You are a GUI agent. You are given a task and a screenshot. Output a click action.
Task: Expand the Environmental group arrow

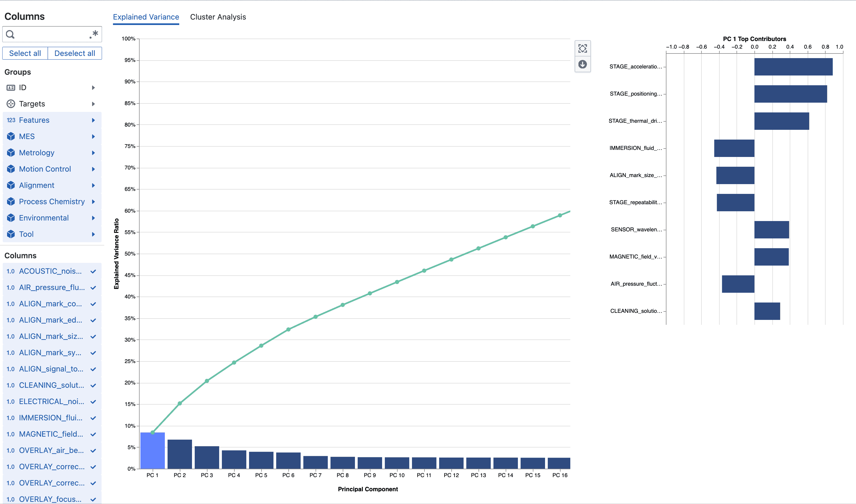pyautogui.click(x=93, y=218)
